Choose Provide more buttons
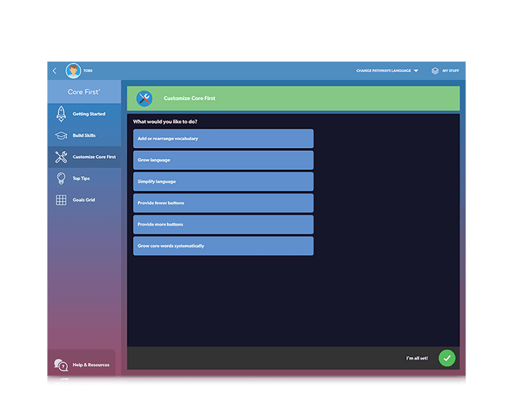This screenshot has width=513, height=420. click(223, 224)
